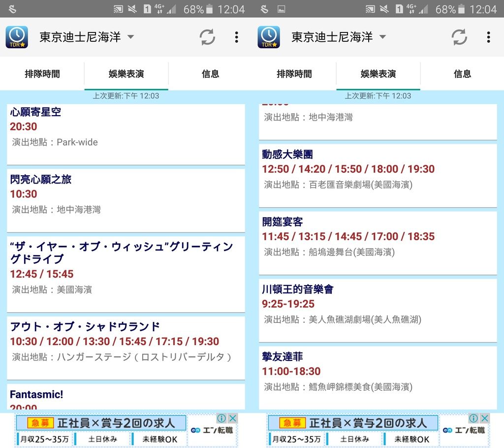Viewport: 504px width, 448px height.
Task: Select the 閃亮心願之旅 show title
Action: 40,180
